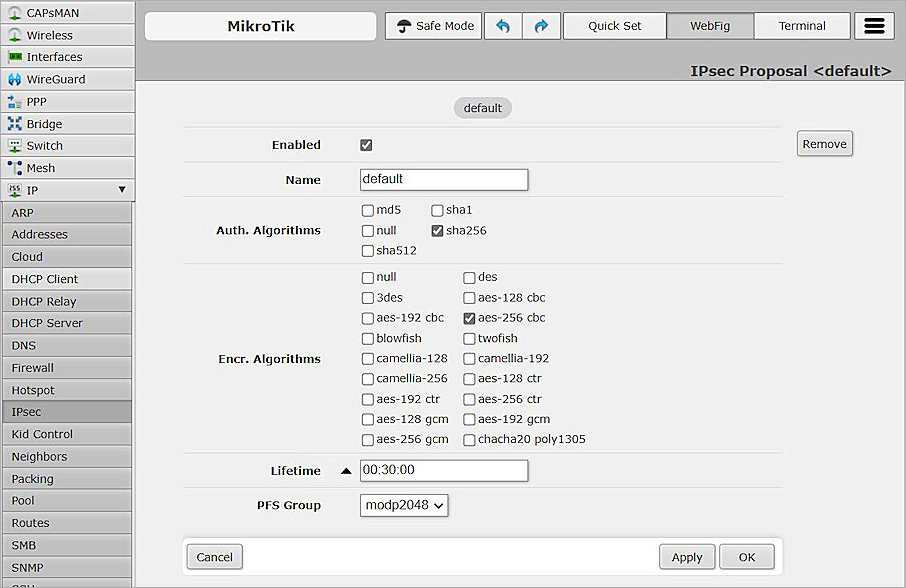
Task: Collapse the IP submenu
Action: pyautogui.click(x=122, y=189)
